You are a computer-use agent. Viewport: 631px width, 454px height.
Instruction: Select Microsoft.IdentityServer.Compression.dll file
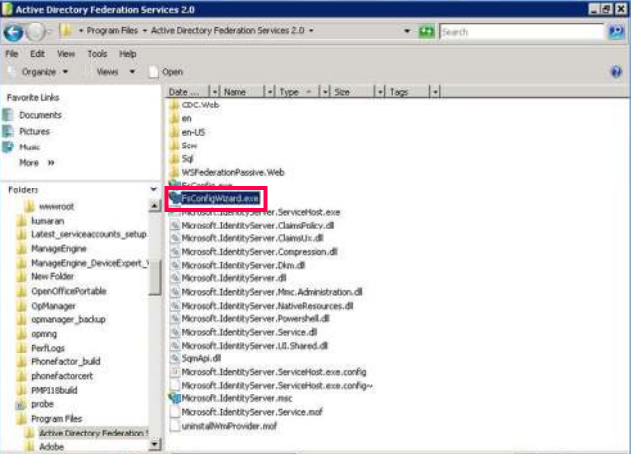coord(259,252)
